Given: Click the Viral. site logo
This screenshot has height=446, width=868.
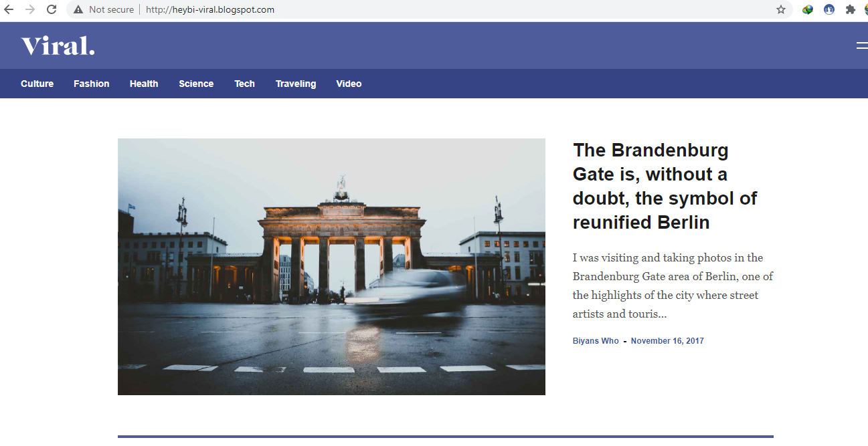Looking at the screenshot, I should pyautogui.click(x=58, y=46).
